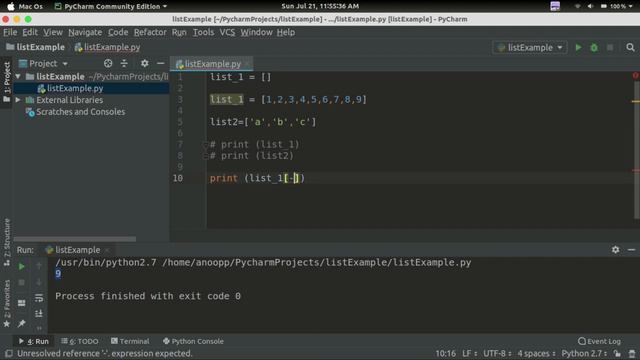
Task: Open the listExample run configuration dropdown
Action: click(530, 47)
